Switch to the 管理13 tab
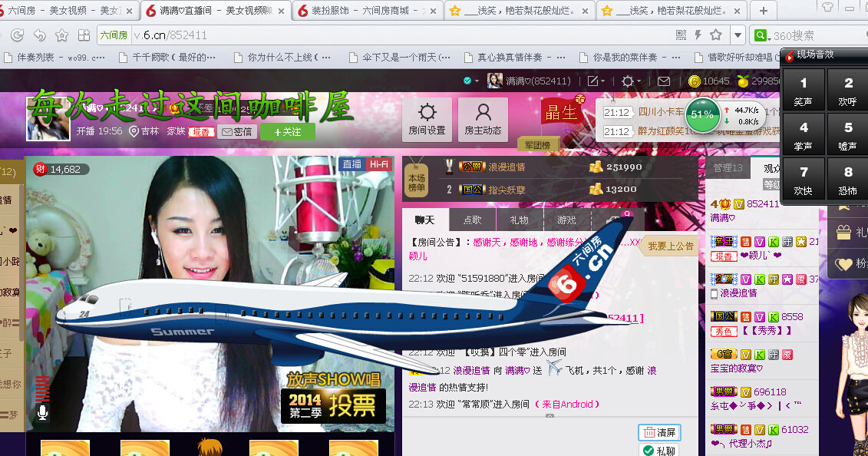 pyautogui.click(x=728, y=167)
